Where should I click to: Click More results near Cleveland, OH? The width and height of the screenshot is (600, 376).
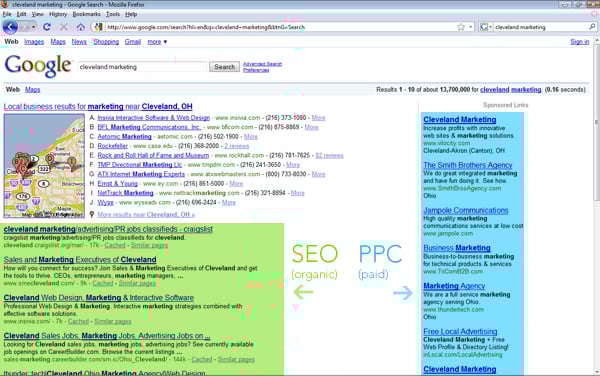click(146, 215)
